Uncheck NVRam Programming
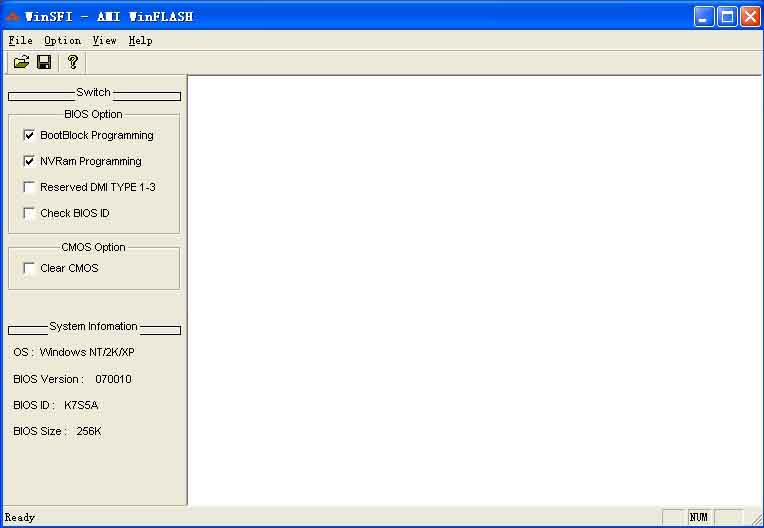The image size is (764, 528). coord(29,161)
